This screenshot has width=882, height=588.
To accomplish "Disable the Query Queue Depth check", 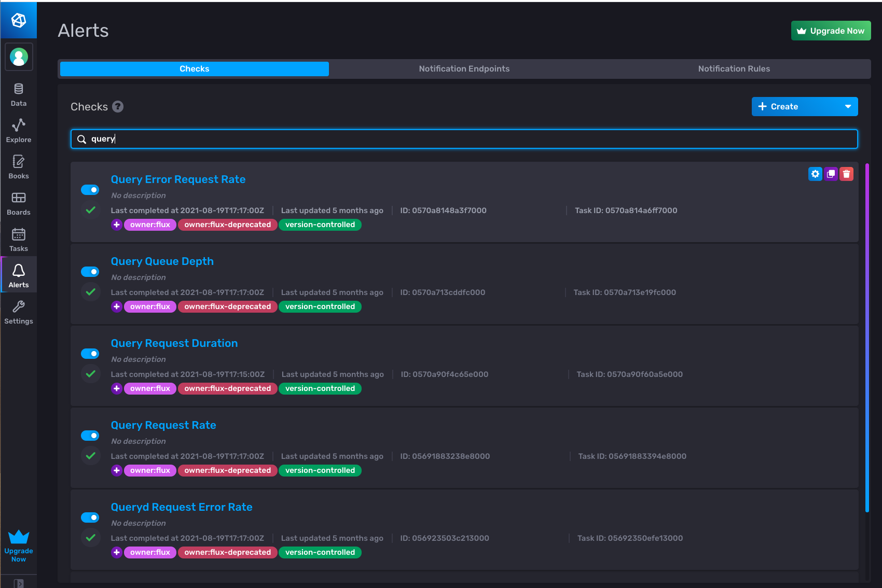I will coord(90,271).
